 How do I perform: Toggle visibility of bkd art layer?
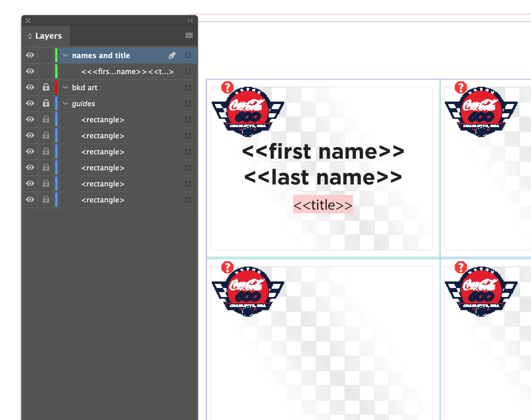[x=30, y=87]
